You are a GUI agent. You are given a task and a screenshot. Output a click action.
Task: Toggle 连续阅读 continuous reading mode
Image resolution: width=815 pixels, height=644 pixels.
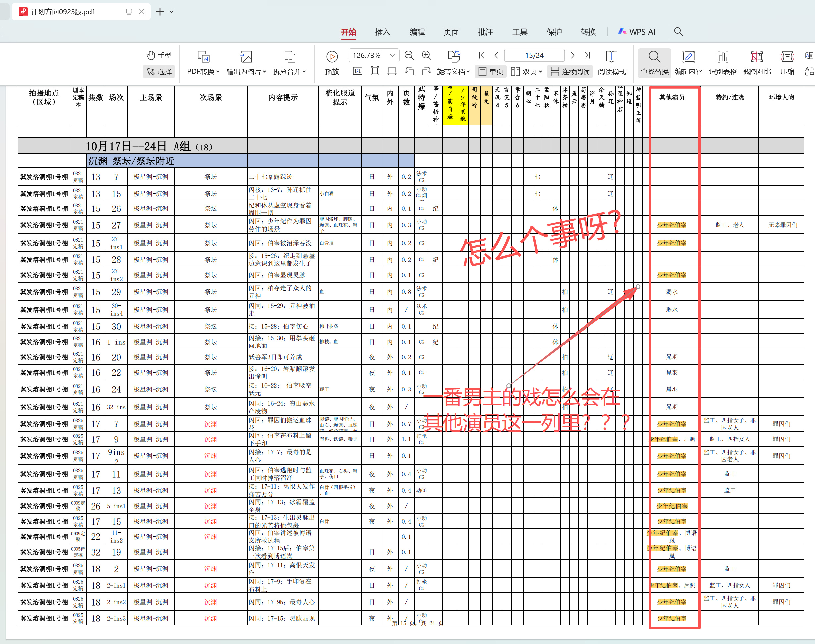(571, 71)
